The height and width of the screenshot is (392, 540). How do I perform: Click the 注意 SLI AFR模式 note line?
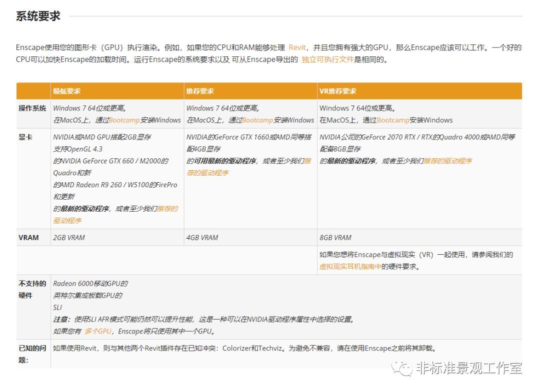(x=204, y=320)
